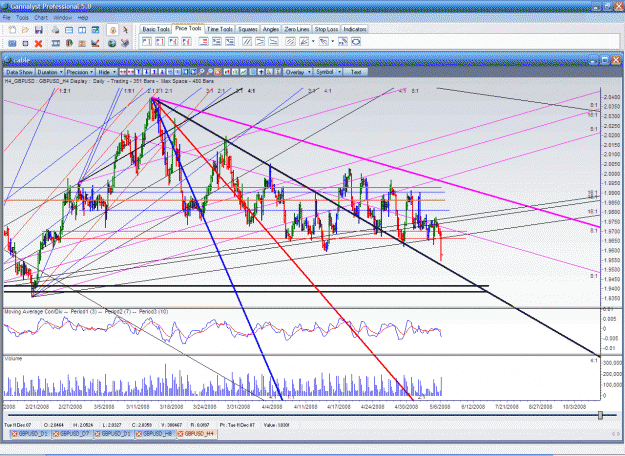This screenshot has height=456, width=625.
Task: Switch to the Indicators tab
Action: click(x=355, y=29)
